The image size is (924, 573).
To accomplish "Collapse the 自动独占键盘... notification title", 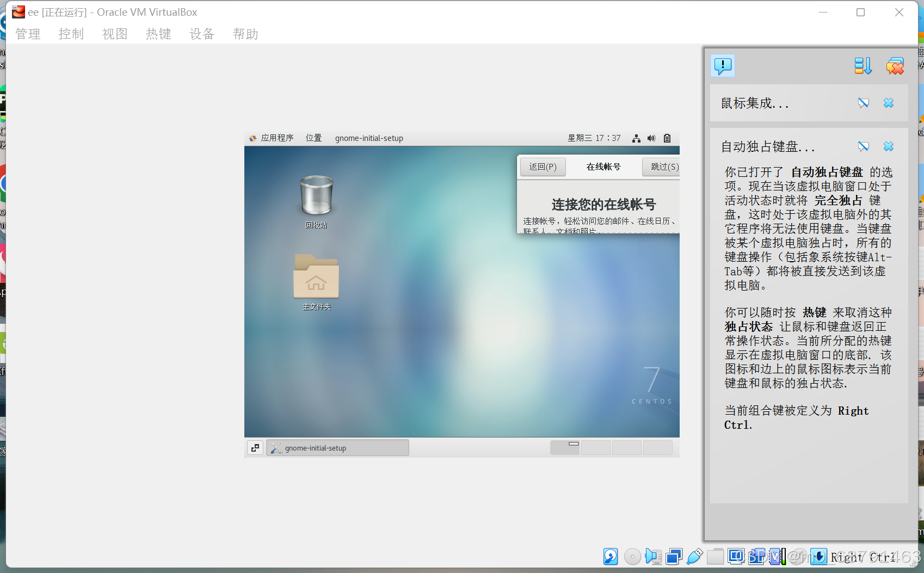I will tap(768, 147).
